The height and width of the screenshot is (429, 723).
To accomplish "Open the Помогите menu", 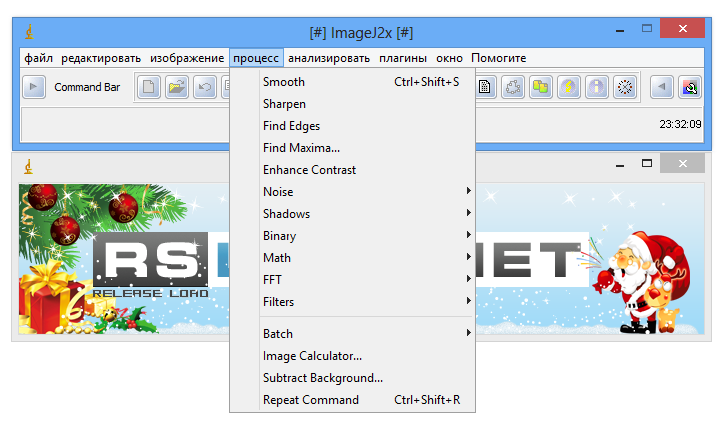I will tap(498, 58).
